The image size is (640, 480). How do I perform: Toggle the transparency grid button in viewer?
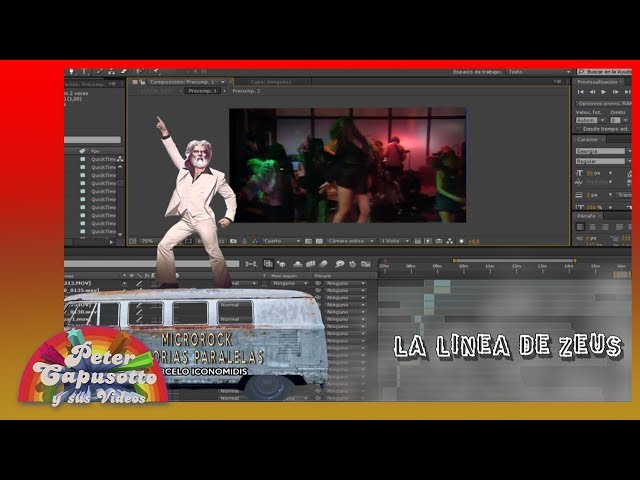tap(319, 241)
